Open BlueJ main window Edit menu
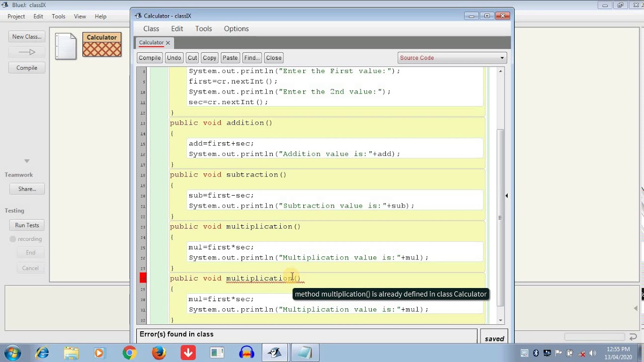 pos(38,17)
